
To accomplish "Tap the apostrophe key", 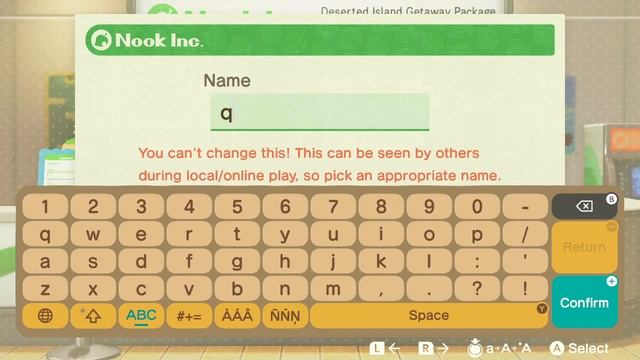I will (525, 261).
